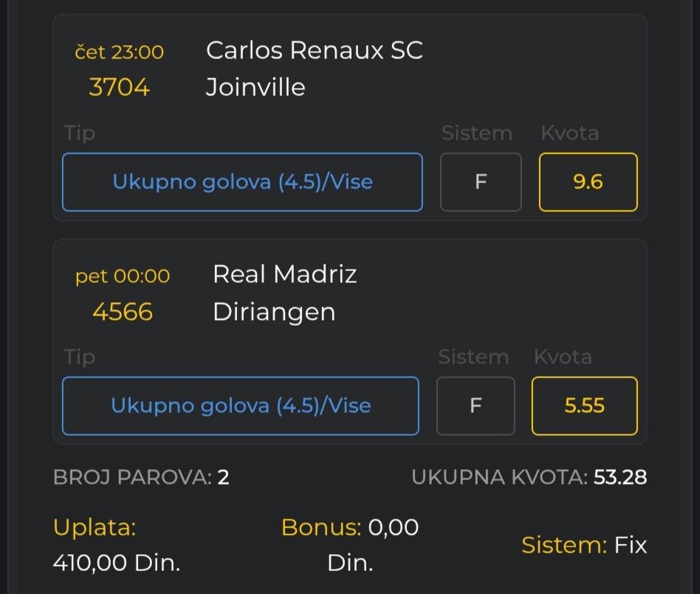Select the 9.6 odds box

tap(588, 182)
